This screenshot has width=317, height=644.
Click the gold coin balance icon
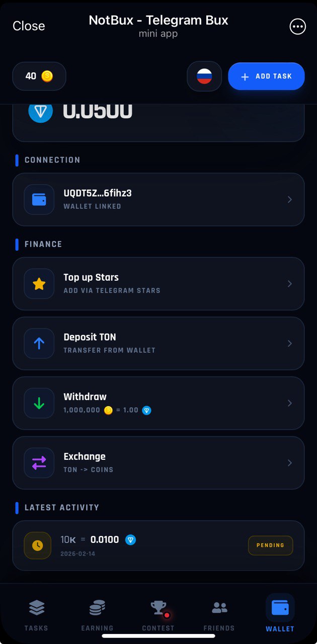pos(47,76)
